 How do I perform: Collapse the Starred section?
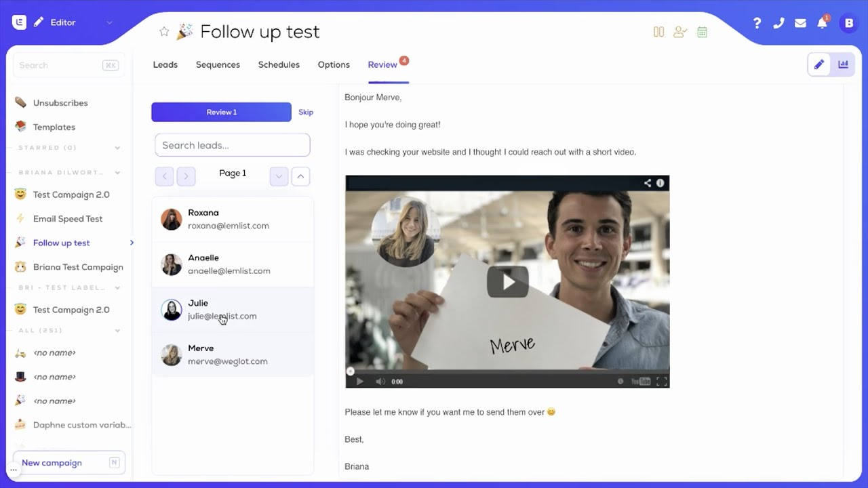pyautogui.click(x=117, y=148)
